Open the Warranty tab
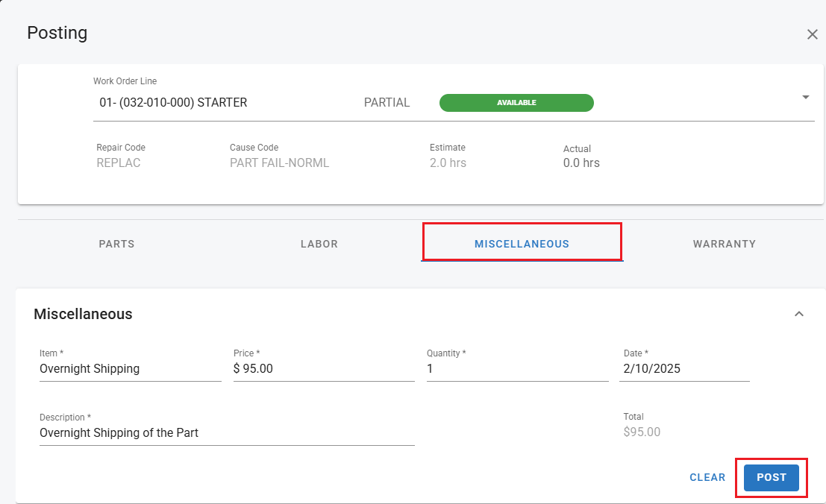Screen dimensions: 826x504 coord(724,244)
